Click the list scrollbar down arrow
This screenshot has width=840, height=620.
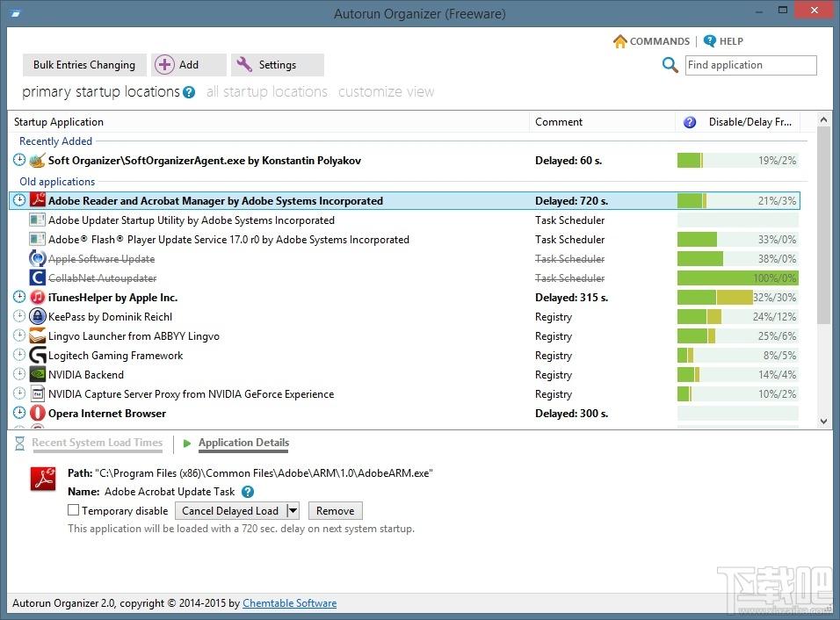[x=823, y=422]
